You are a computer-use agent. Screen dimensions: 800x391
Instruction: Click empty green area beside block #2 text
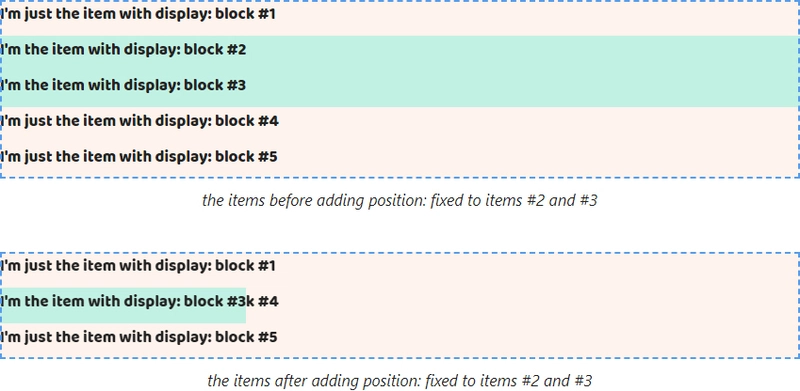coord(520,50)
